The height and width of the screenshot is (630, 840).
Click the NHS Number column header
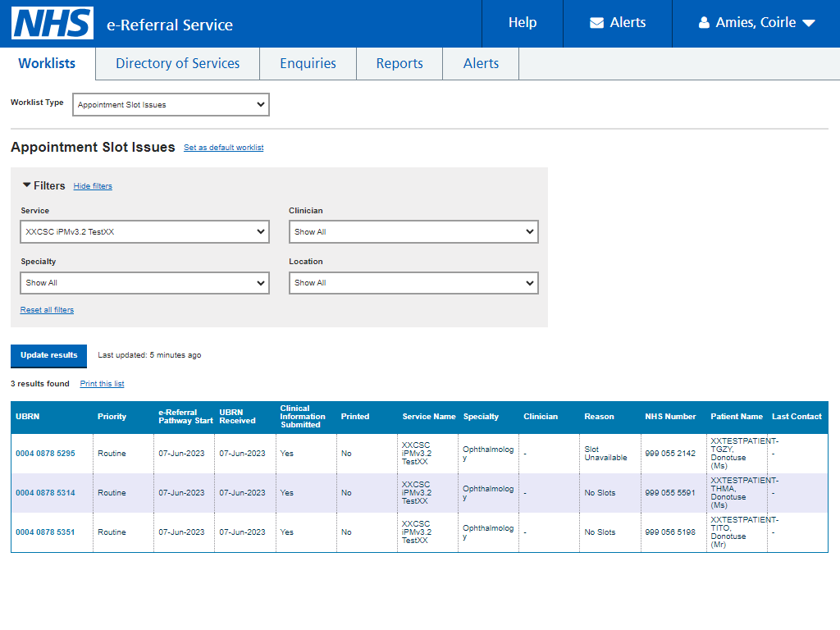[670, 417]
